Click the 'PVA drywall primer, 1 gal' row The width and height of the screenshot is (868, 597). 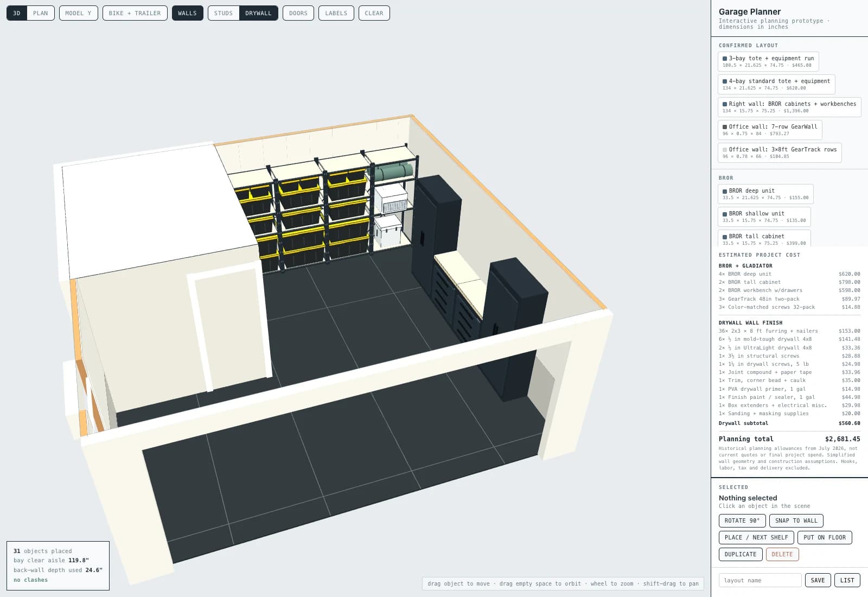789,389
